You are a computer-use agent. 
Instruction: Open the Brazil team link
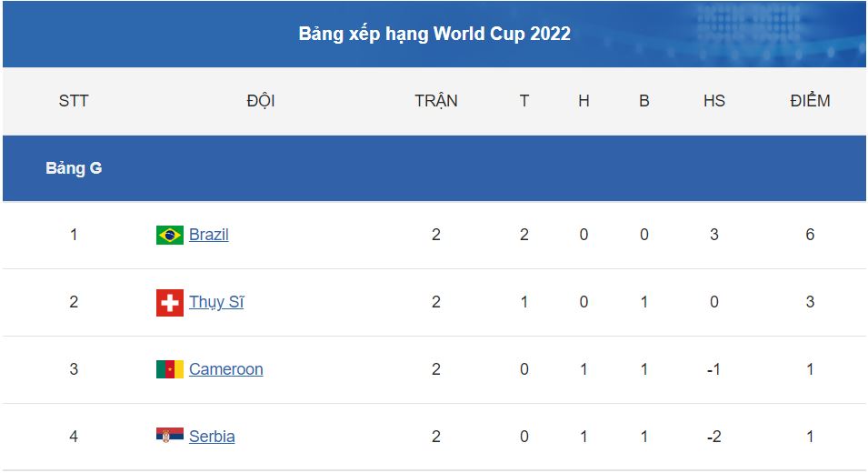click(x=209, y=235)
